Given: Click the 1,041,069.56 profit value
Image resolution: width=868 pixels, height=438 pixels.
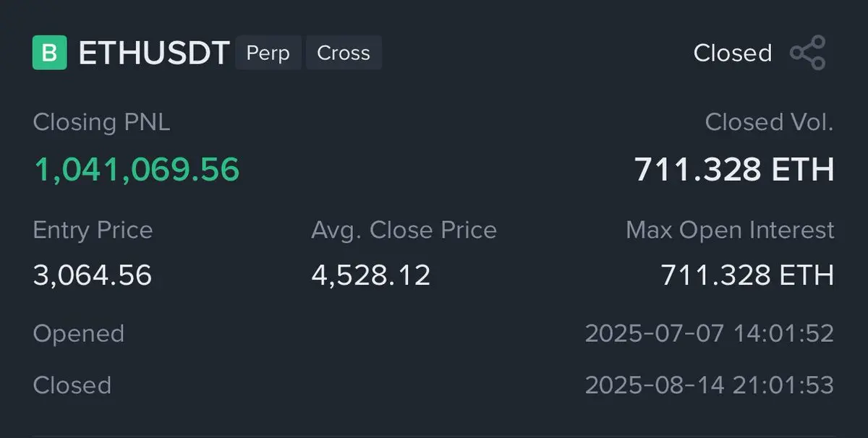Looking at the screenshot, I should 137,169.
